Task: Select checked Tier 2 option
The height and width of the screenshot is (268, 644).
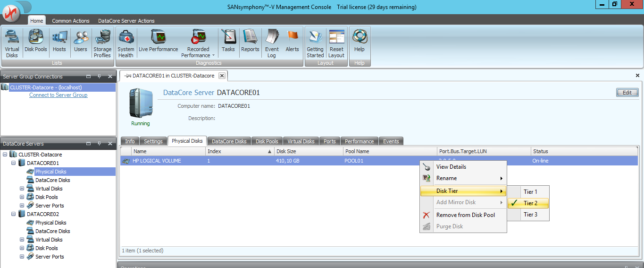Action: click(x=528, y=203)
